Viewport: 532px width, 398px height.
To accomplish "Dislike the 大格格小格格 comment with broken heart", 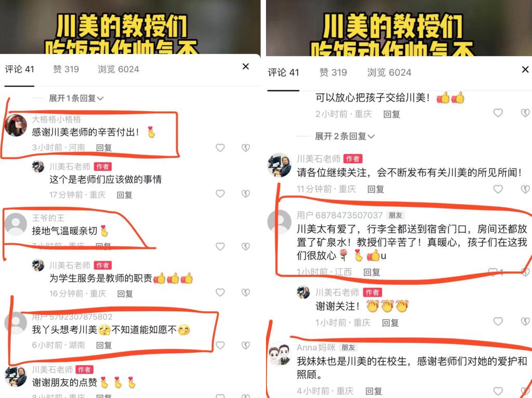I will click(x=246, y=148).
